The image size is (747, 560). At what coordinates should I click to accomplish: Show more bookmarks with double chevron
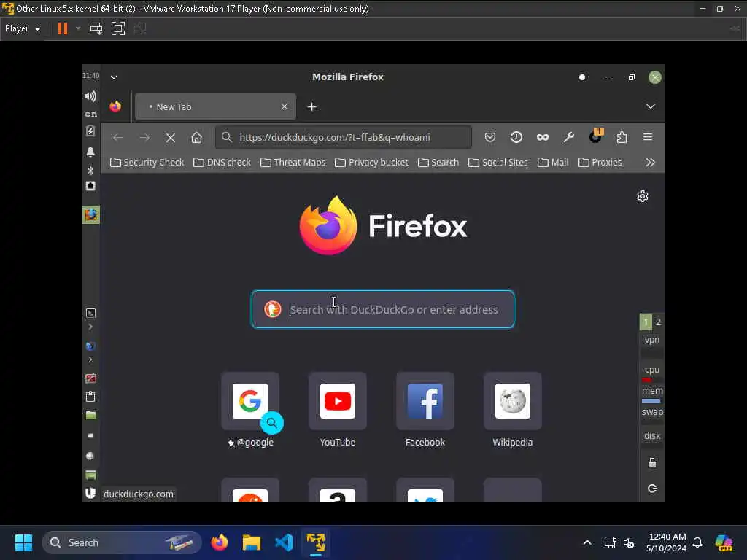[650, 163]
